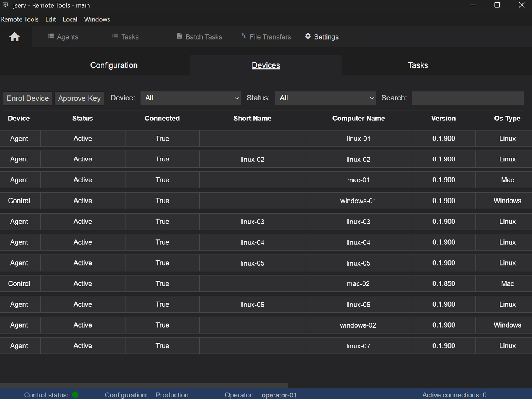Select the linux-04 computer name cell
Image resolution: width=532 pixels, height=399 pixels.
(359, 242)
